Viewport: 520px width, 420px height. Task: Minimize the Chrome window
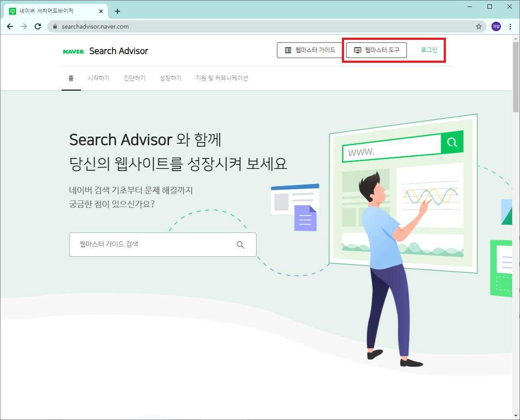[469, 6]
